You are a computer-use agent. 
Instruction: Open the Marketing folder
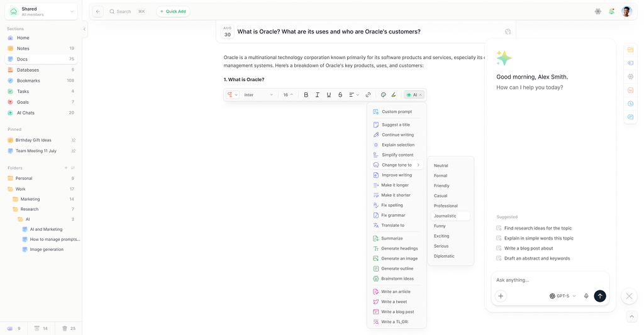43,199
